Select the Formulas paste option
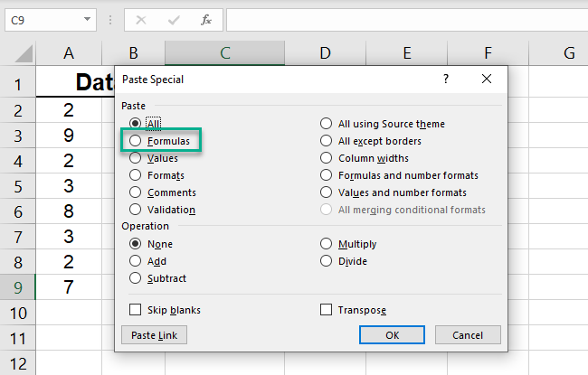The width and height of the screenshot is (588, 375). (x=136, y=141)
